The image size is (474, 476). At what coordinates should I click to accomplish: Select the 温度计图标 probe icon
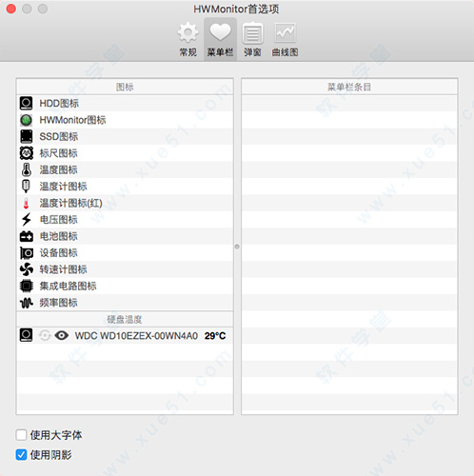(26, 187)
